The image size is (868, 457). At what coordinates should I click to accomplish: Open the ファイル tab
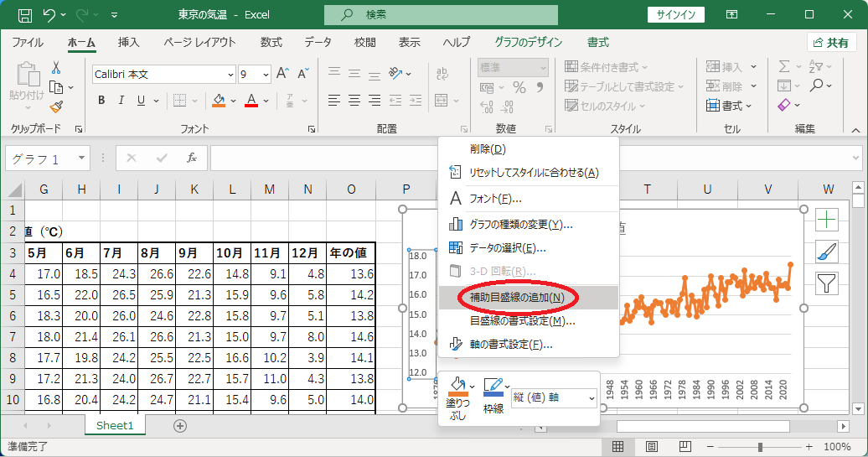[x=28, y=43]
